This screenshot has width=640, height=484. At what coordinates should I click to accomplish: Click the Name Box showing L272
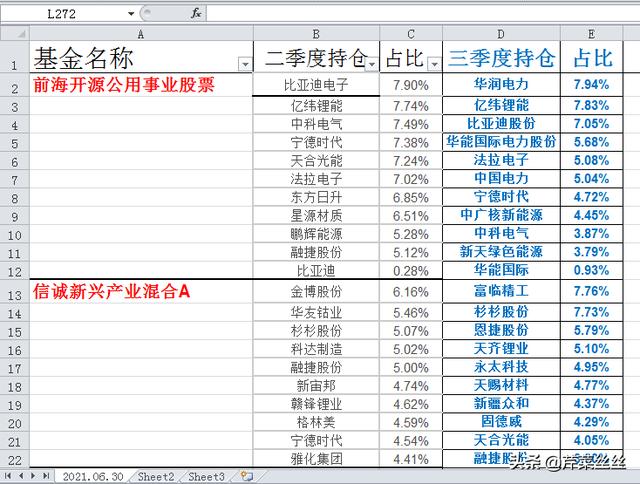61,14
